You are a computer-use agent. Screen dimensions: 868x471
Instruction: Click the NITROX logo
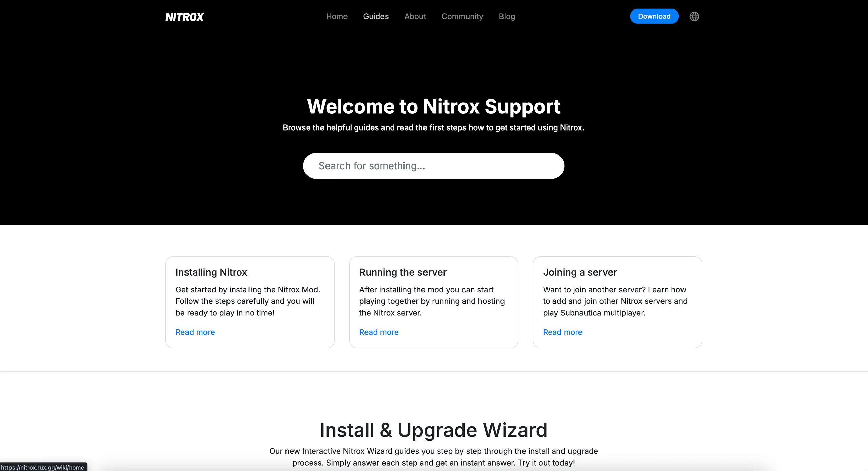184,17
